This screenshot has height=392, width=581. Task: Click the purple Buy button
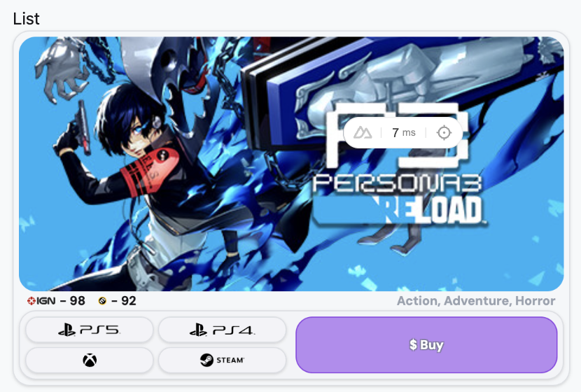[426, 345]
